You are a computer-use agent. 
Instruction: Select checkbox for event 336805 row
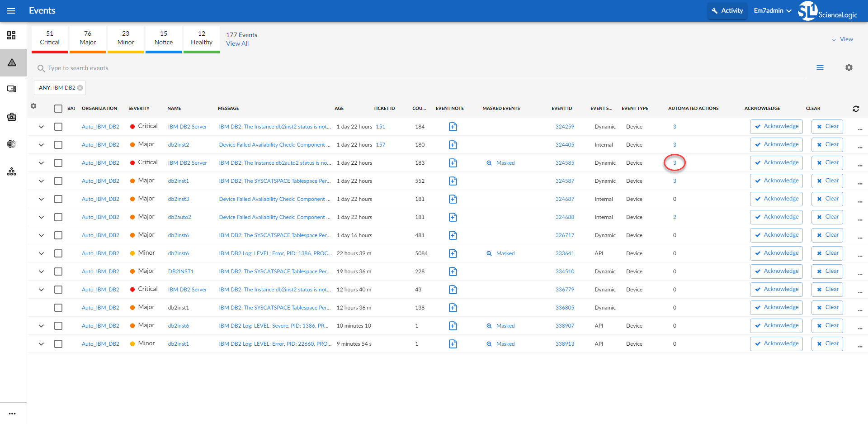58,308
